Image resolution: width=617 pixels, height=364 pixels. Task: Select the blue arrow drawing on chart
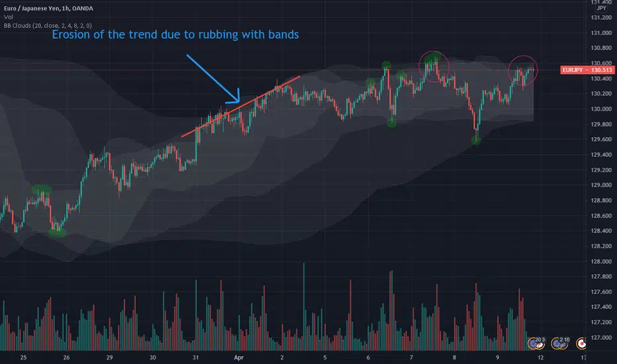pos(213,78)
